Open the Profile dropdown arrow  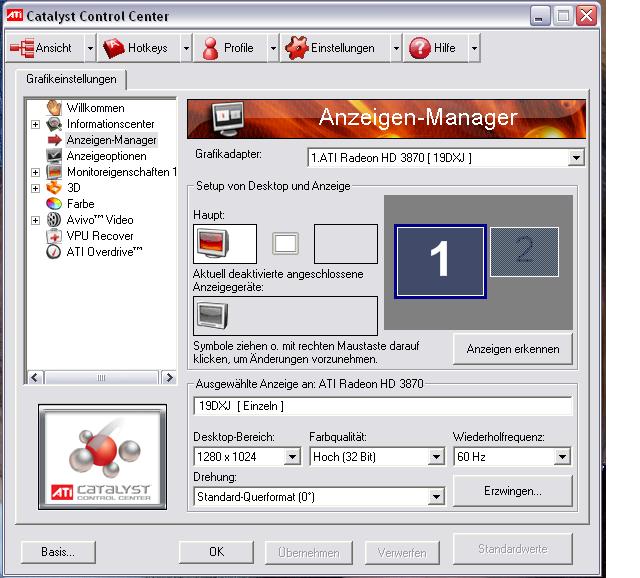[273, 48]
